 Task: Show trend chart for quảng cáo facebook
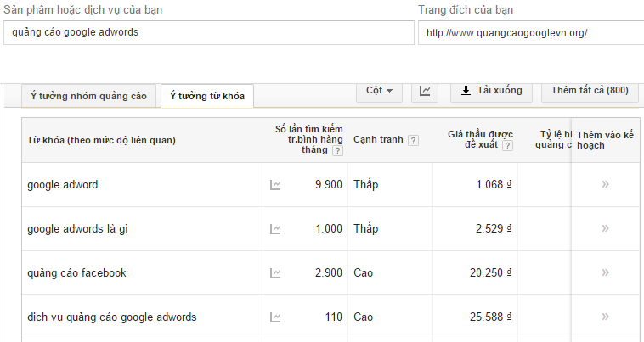tap(275, 273)
